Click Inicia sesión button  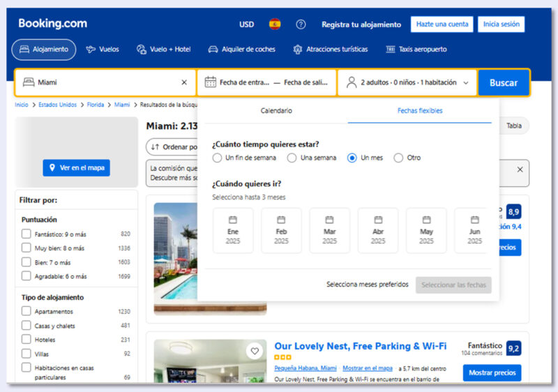501,24
